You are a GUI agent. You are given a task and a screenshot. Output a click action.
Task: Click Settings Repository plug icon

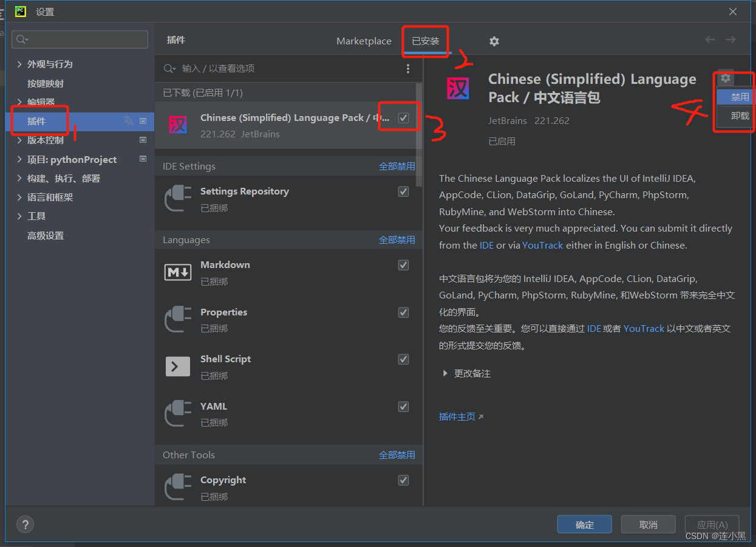click(x=178, y=198)
